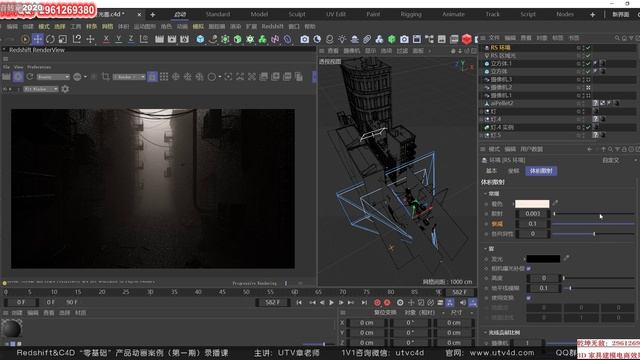Click the grid overlay icon in RenderView
Viewport: 640px width, 360px height.
coord(164,77)
